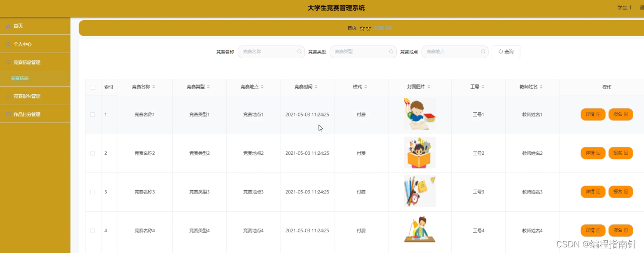Click the 竞赛地点 search input field
644x253 pixels.
455,52
